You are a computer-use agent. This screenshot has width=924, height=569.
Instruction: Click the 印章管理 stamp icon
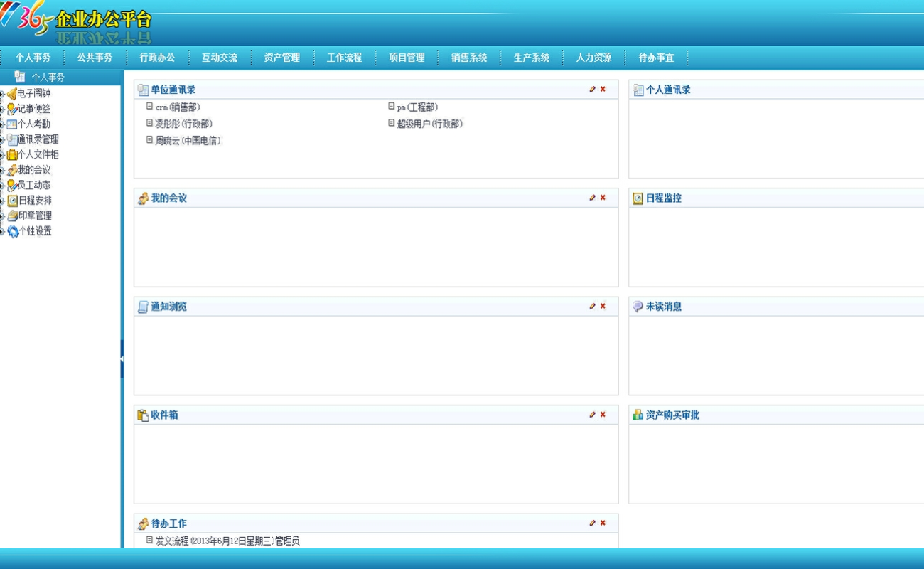coord(12,216)
